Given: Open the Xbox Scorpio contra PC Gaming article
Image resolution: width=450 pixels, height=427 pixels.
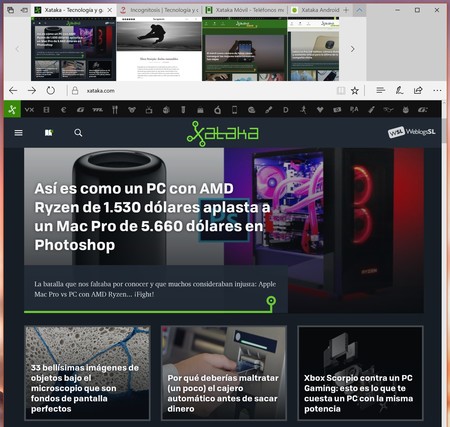Looking at the screenshot, I should (x=360, y=373).
